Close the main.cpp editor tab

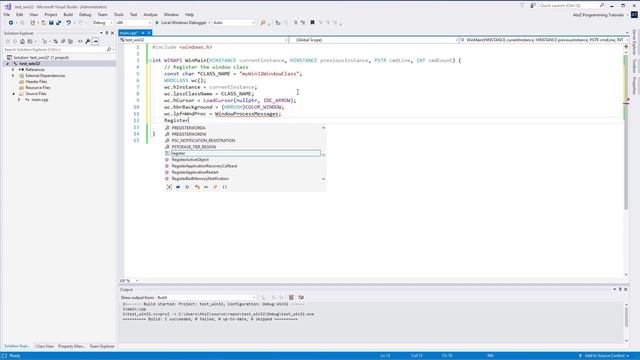click(x=149, y=33)
